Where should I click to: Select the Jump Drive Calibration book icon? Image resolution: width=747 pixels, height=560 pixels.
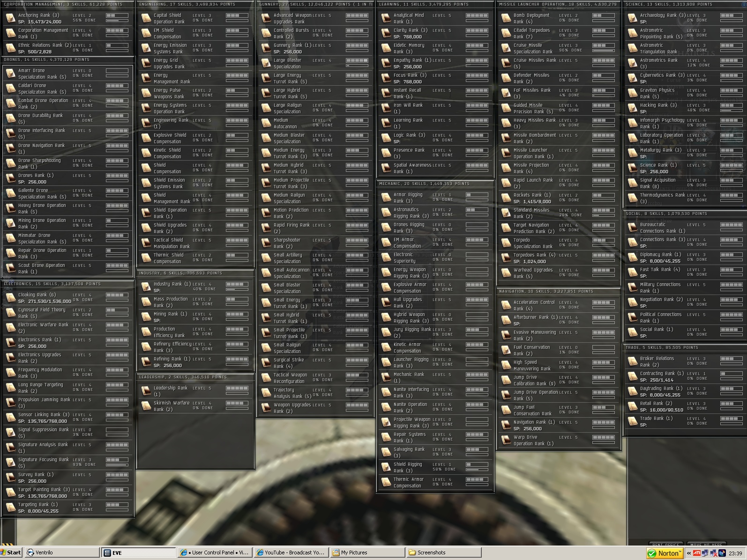coord(506,380)
